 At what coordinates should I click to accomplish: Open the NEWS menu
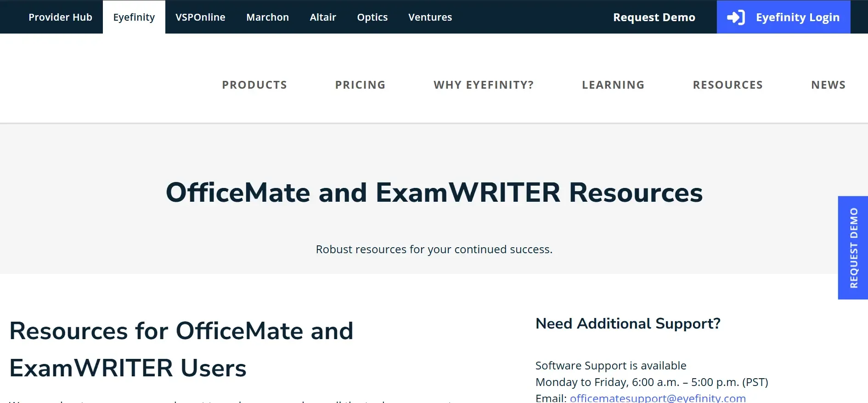point(829,85)
